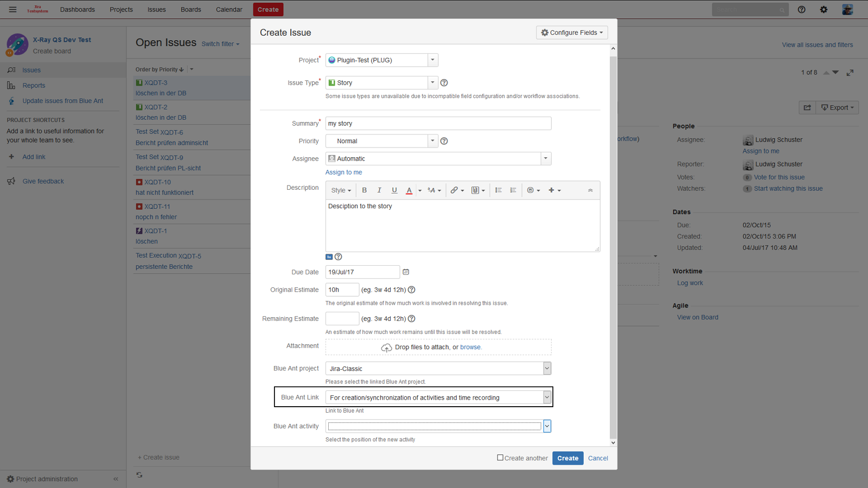Show help for Original Estimate format
Viewport: 868px width, 488px height.
pyautogui.click(x=412, y=290)
